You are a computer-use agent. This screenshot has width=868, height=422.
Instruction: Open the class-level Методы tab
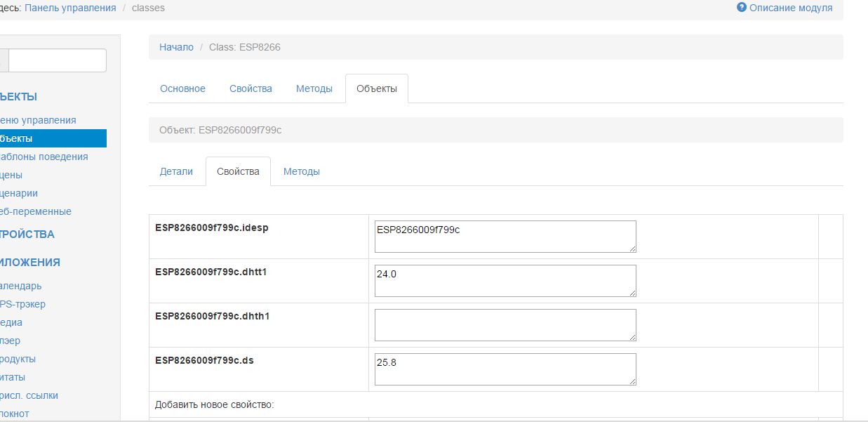click(314, 88)
